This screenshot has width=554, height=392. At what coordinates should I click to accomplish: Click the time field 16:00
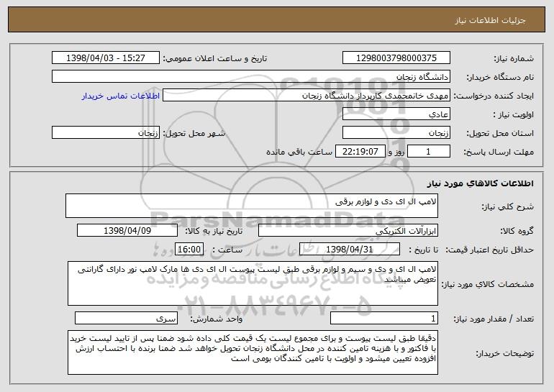189,250
